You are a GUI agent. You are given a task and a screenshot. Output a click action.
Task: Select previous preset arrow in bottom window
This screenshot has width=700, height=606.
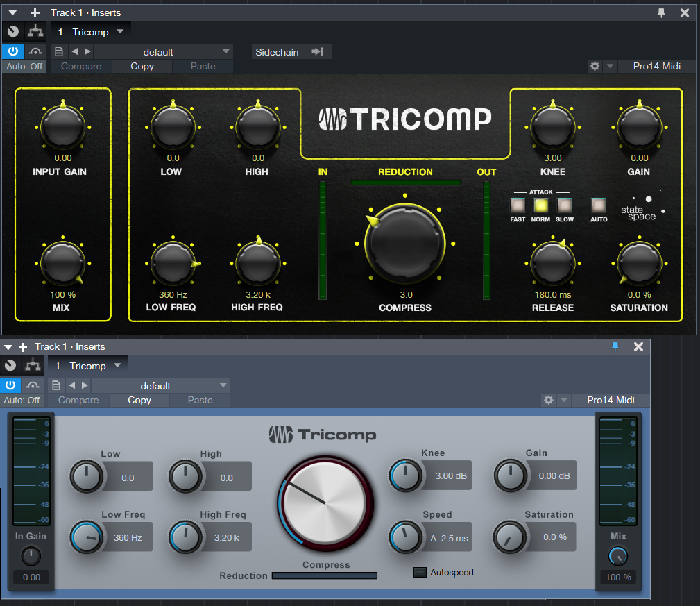pos(72,385)
